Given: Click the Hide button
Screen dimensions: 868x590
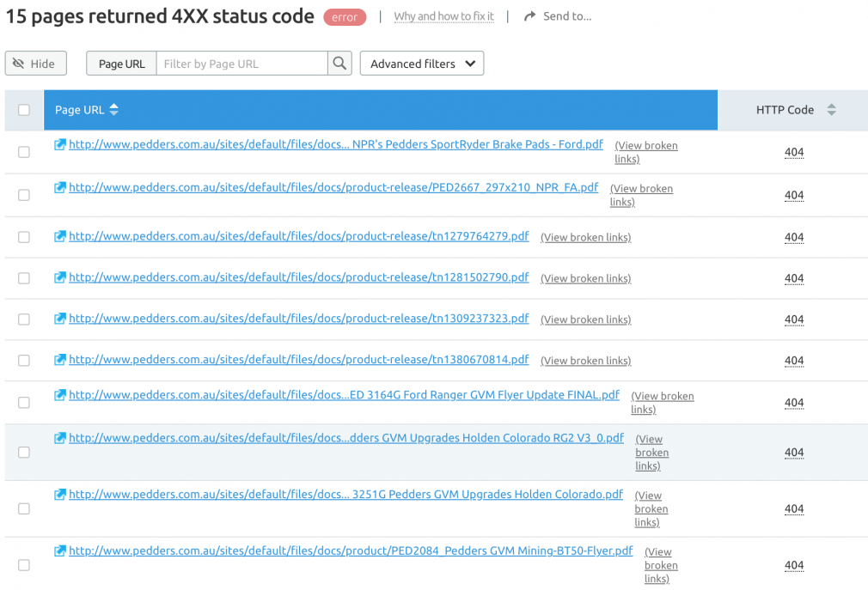Looking at the screenshot, I should click(36, 64).
